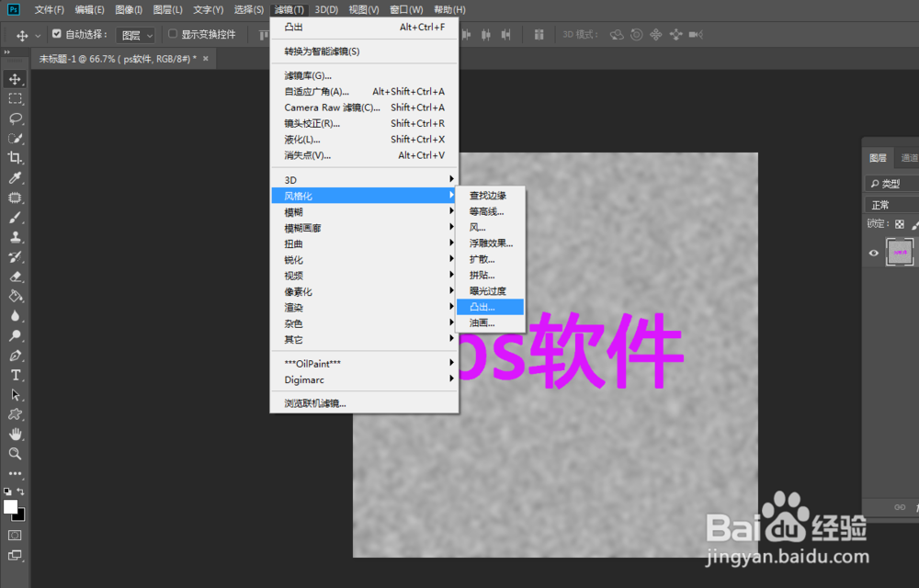Reset default foreground and background colors

(x=7, y=492)
